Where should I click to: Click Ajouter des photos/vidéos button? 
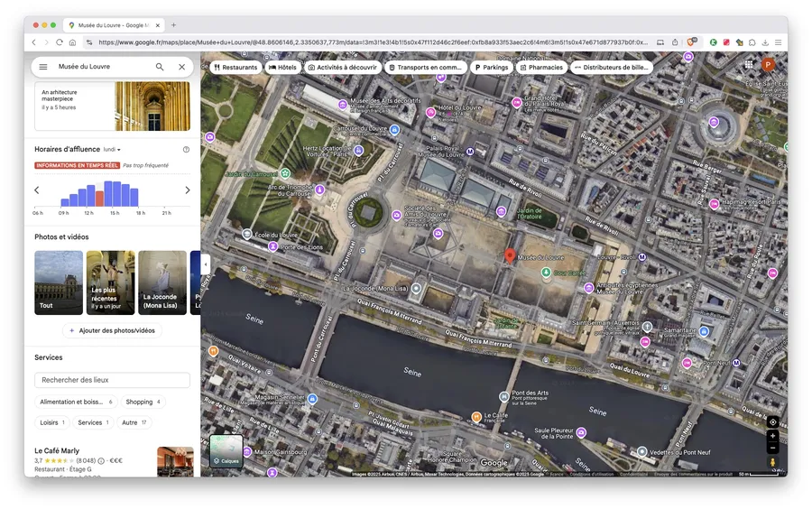[x=113, y=330]
